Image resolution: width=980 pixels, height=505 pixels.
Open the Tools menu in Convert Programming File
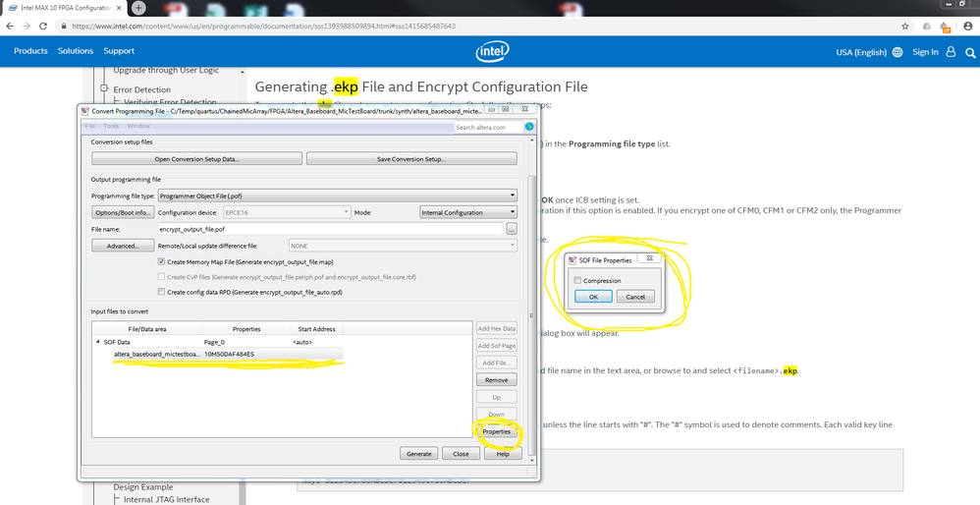pos(111,126)
